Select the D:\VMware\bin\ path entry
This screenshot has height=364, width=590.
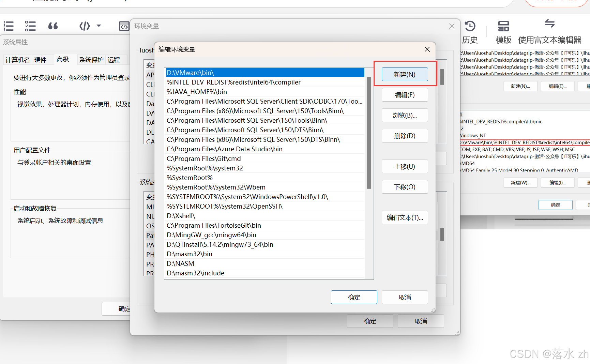pos(265,73)
